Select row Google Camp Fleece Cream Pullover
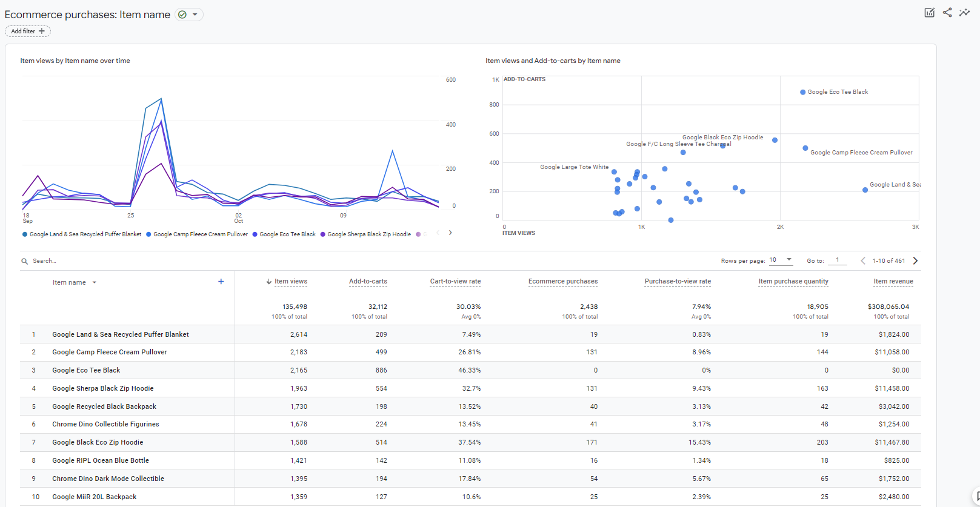The image size is (980, 507). point(470,352)
